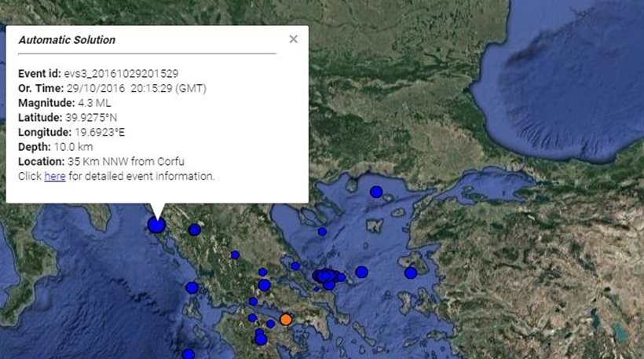Select the blue marker just east of the Corfu event
Viewport: 644px width, 359px height.
[194, 229]
